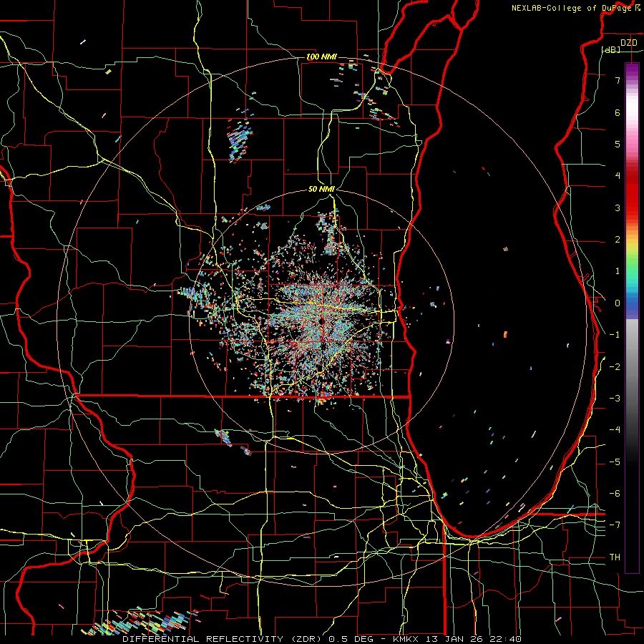Click the 6 value on color scale

[x=618, y=112]
